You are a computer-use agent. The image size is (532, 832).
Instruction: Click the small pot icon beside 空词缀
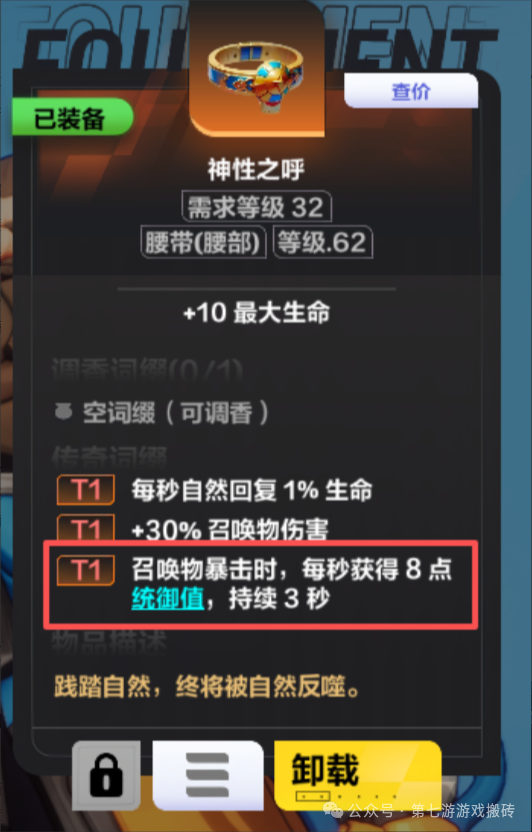click(64, 412)
